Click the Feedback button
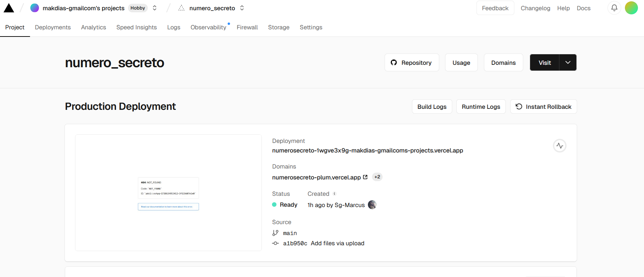The image size is (644, 277). (495, 8)
